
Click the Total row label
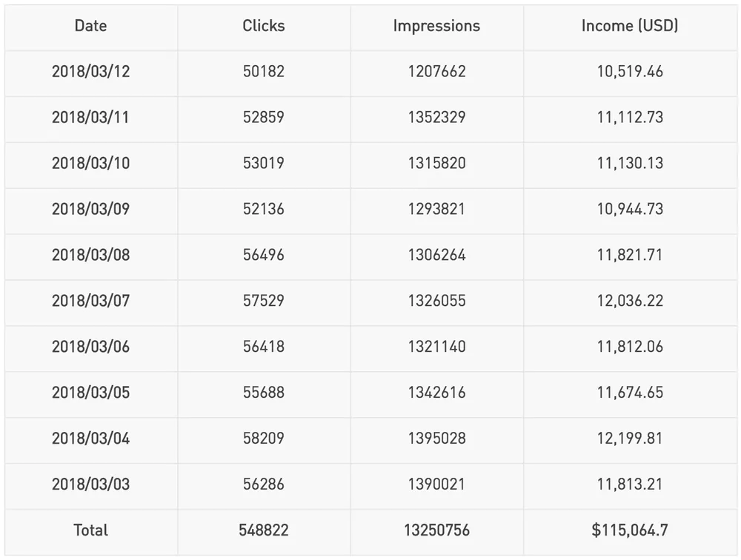[x=90, y=530]
